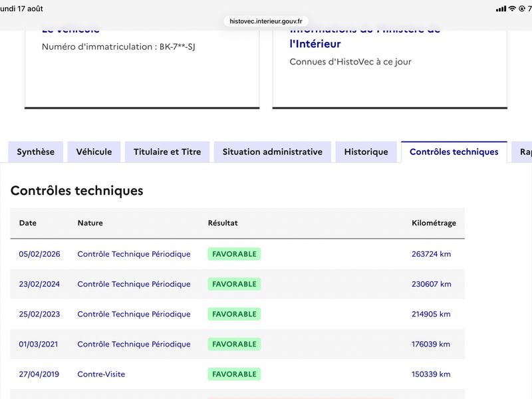This screenshot has height=399, width=532.
Task: Click the Numéro d'immatriculation BK-7**-SJ text
Action: (118, 47)
